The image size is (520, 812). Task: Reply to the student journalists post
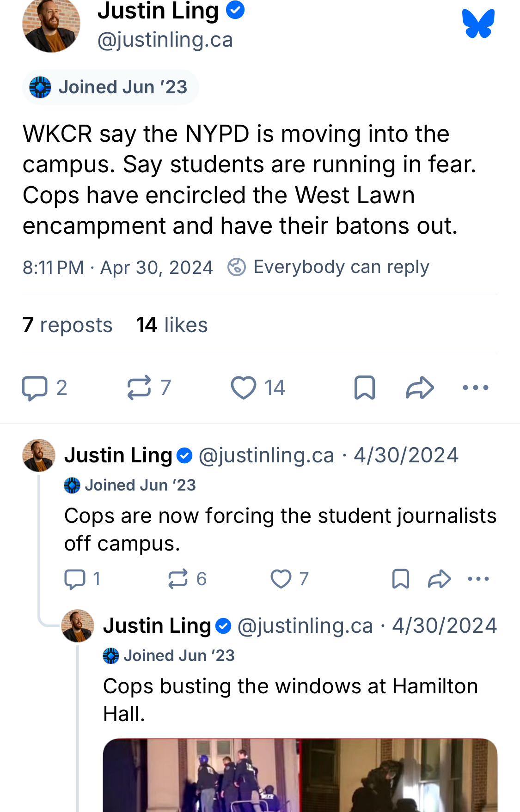[x=75, y=579]
